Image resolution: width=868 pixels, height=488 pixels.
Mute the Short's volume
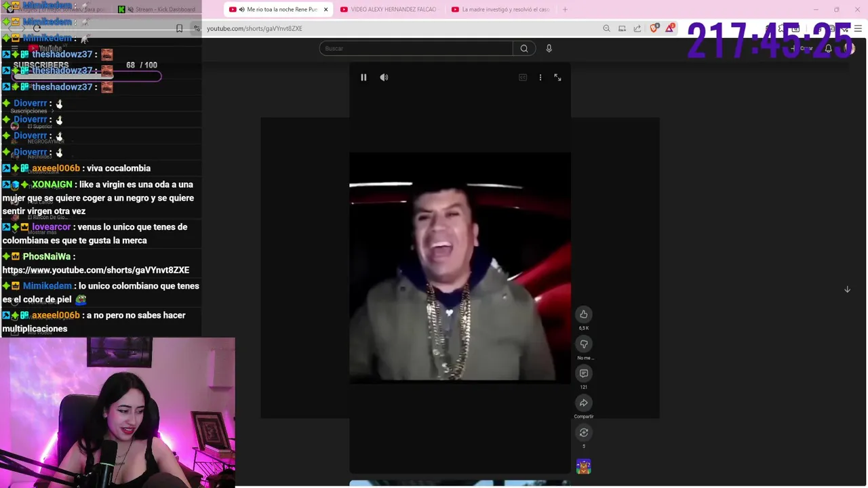coord(384,77)
